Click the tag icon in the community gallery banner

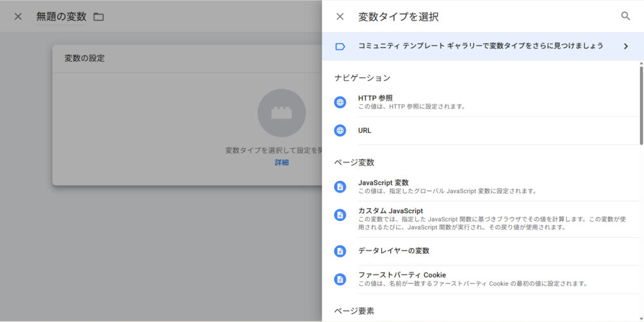(x=340, y=46)
